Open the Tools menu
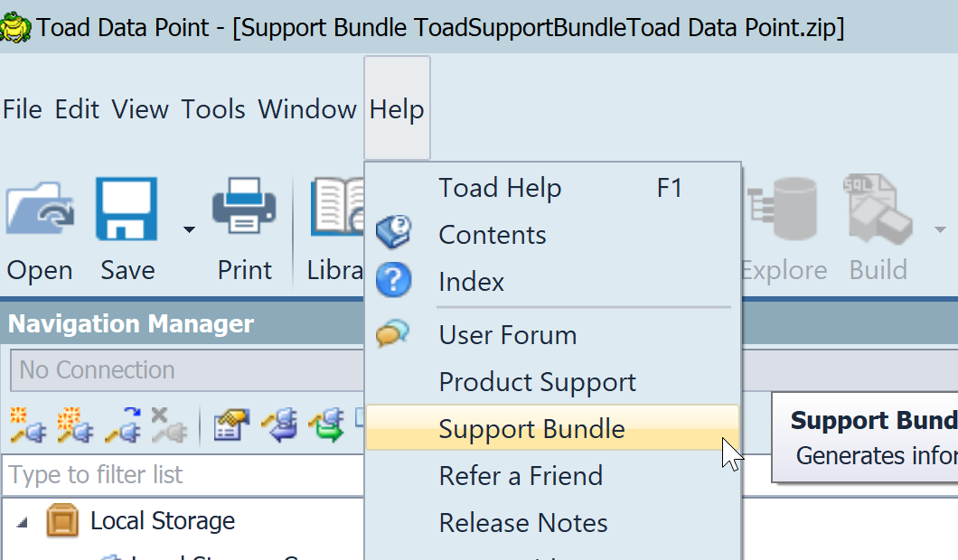This screenshot has height=560, width=958. (212, 108)
